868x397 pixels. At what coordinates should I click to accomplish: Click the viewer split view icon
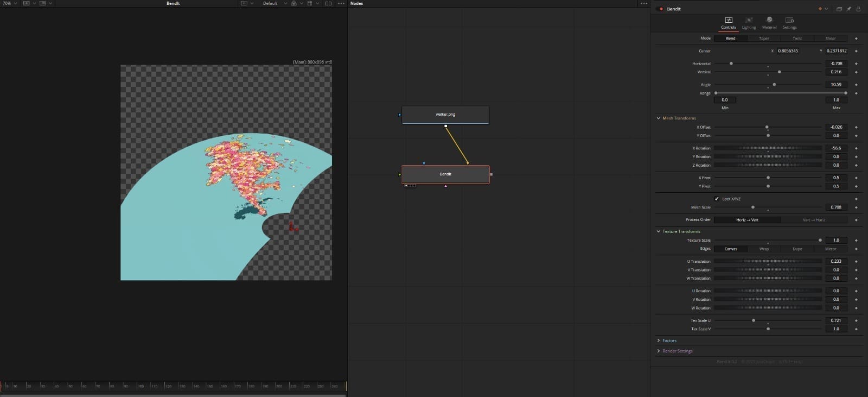pos(328,3)
